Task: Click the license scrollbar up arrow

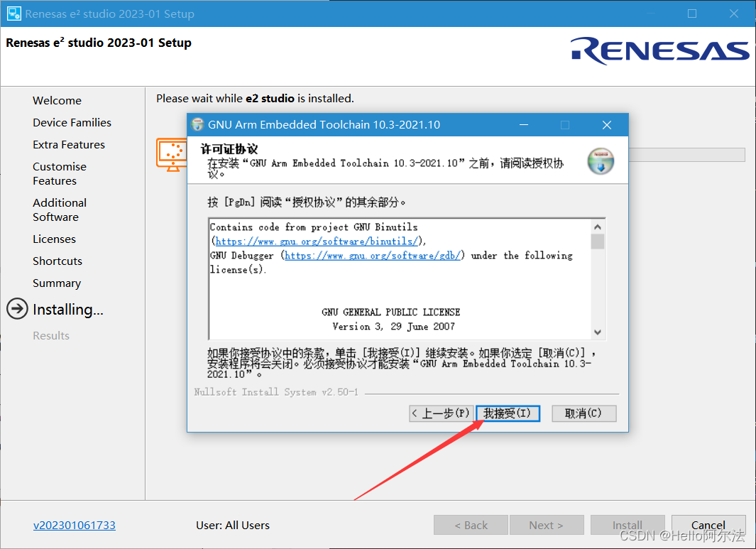Action: pos(598,227)
